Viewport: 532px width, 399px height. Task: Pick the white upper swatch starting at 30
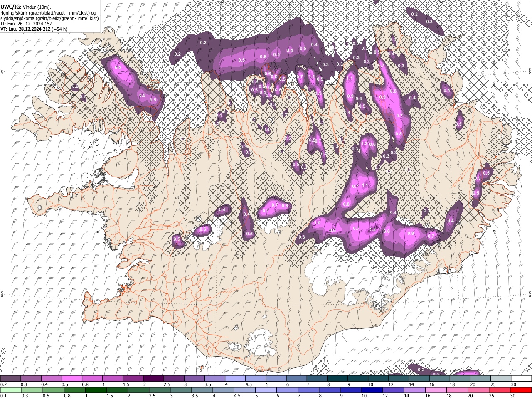point(521,378)
